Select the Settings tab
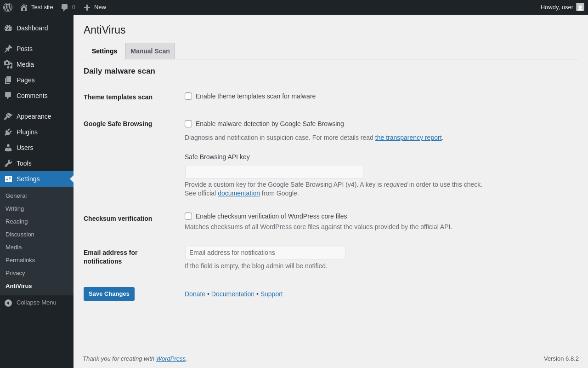Image resolution: width=588 pixels, height=368 pixels. tap(104, 51)
